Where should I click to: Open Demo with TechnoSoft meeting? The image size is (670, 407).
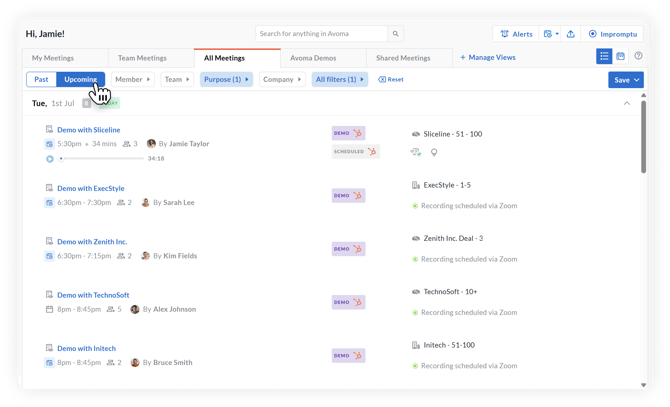93,295
